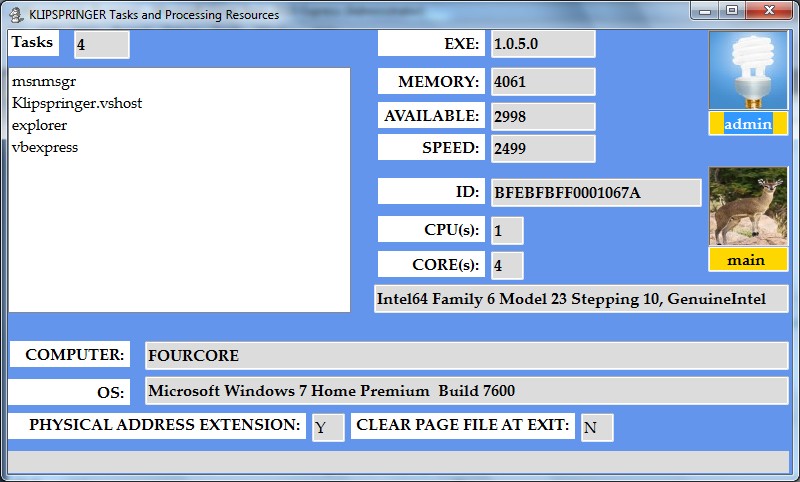Click the Tasks count field showing 4
Image resolution: width=800 pixels, height=482 pixels.
click(x=102, y=45)
